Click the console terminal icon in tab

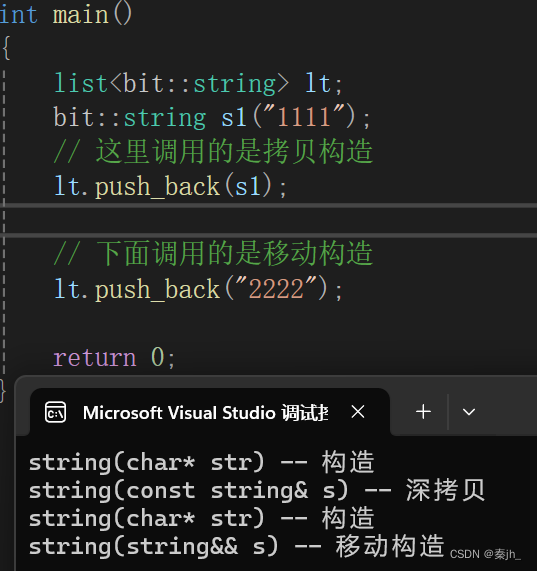coord(55,412)
